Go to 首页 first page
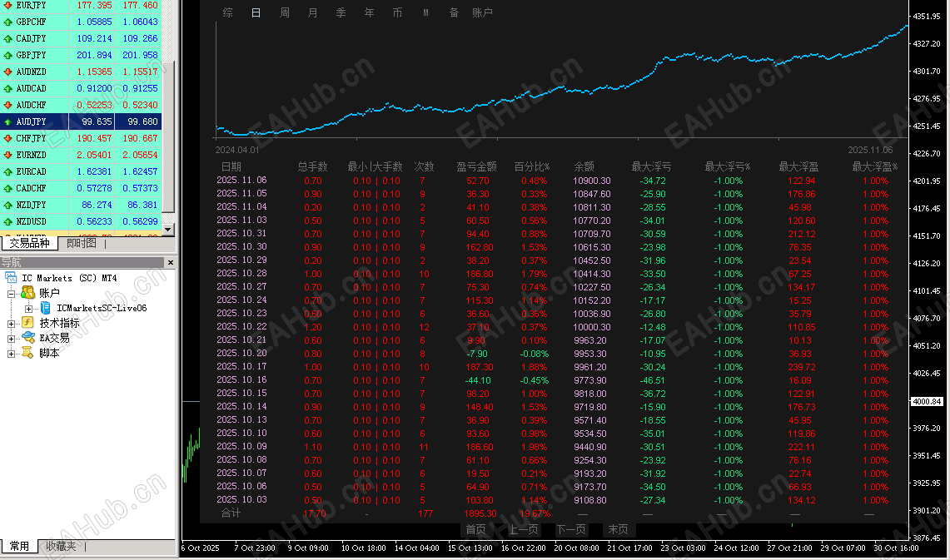The width and height of the screenshot is (950, 560). click(x=475, y=529)
